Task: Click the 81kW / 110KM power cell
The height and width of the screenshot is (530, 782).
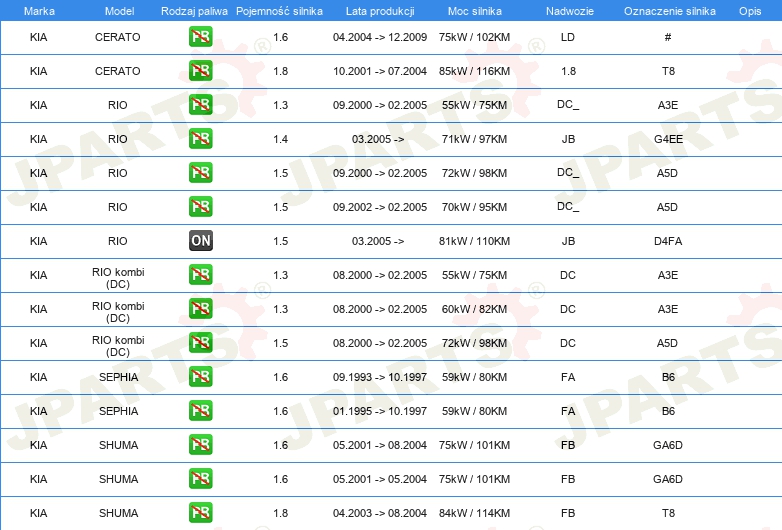Action: (x=474, y=241)
